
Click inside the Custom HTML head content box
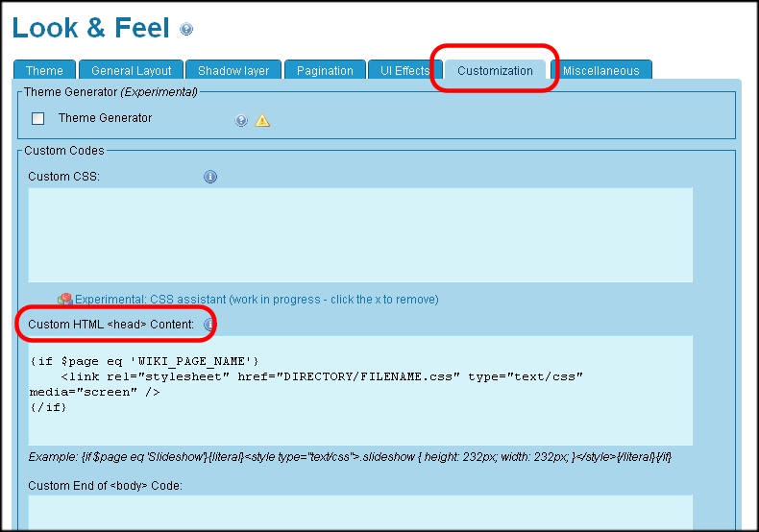point(360,390)
